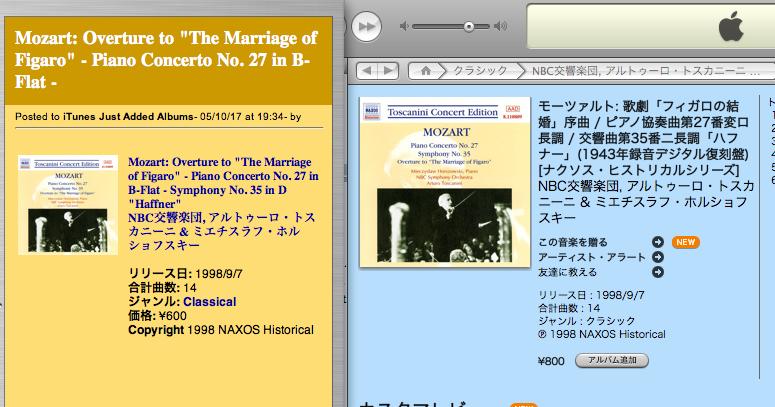775x407 pixels.
Task: Click the low-volume speaker icon
Action: coord(404,26)
